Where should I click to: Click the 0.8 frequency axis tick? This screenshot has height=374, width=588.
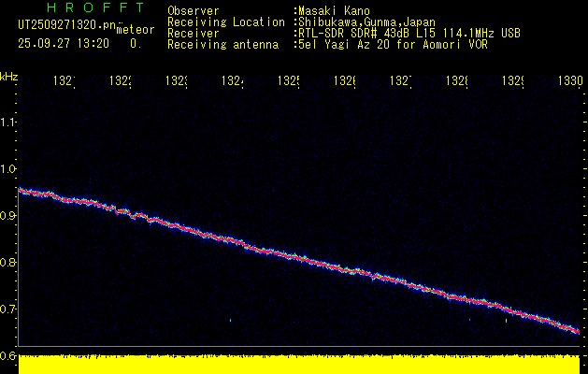(8, 263)
